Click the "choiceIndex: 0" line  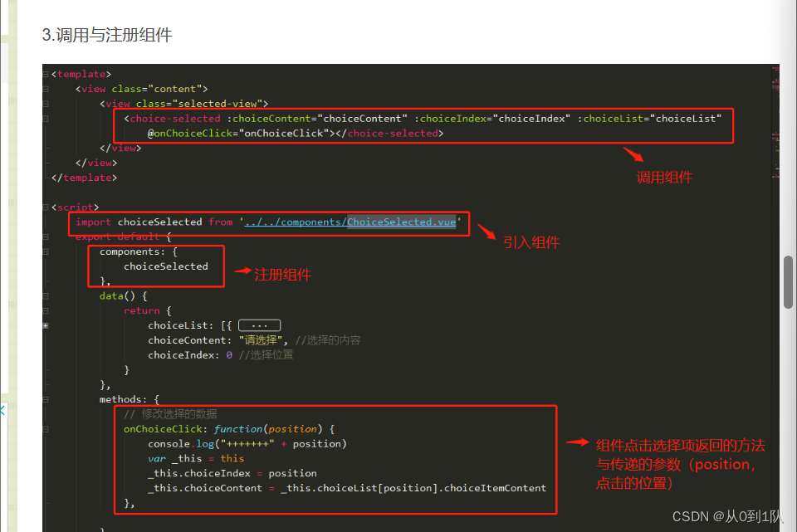pyautogui.click(x=190, y=354)
